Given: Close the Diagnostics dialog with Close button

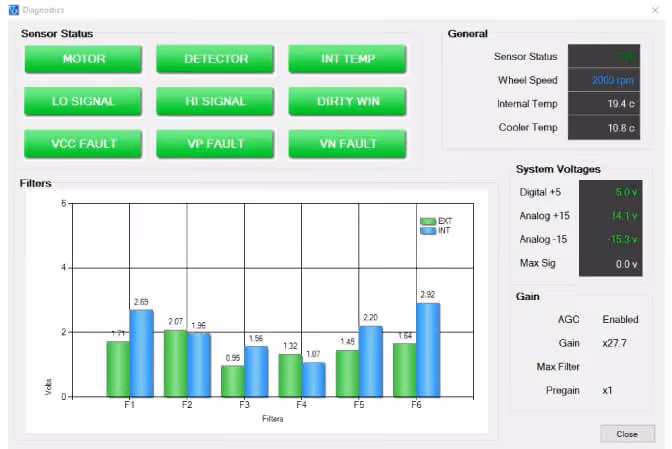Looking at the screenshot, I should [627, 434].
